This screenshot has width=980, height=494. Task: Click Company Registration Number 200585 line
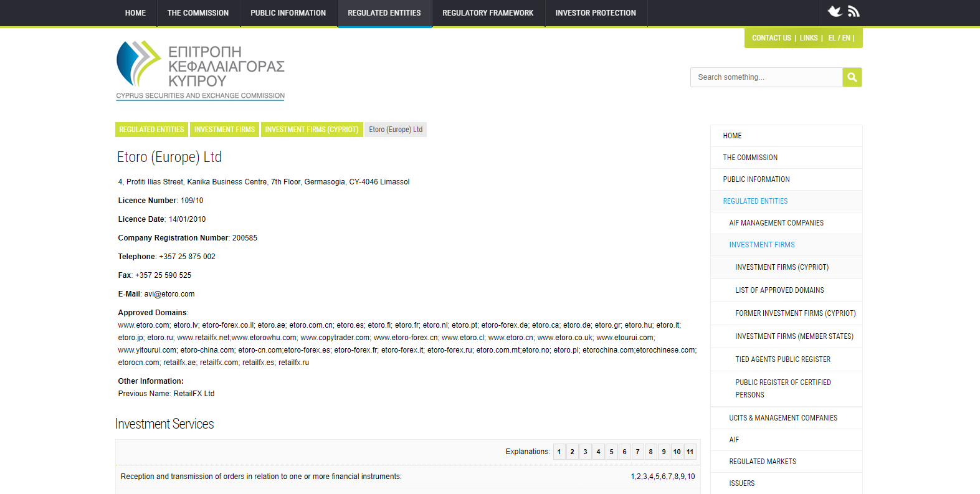188,238
